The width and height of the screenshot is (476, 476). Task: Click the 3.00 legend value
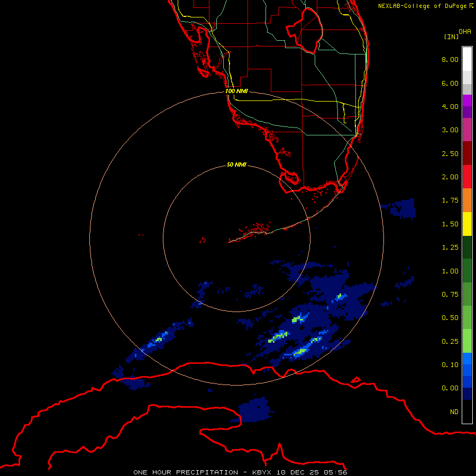pyautogui.click(x=450, y=130)
